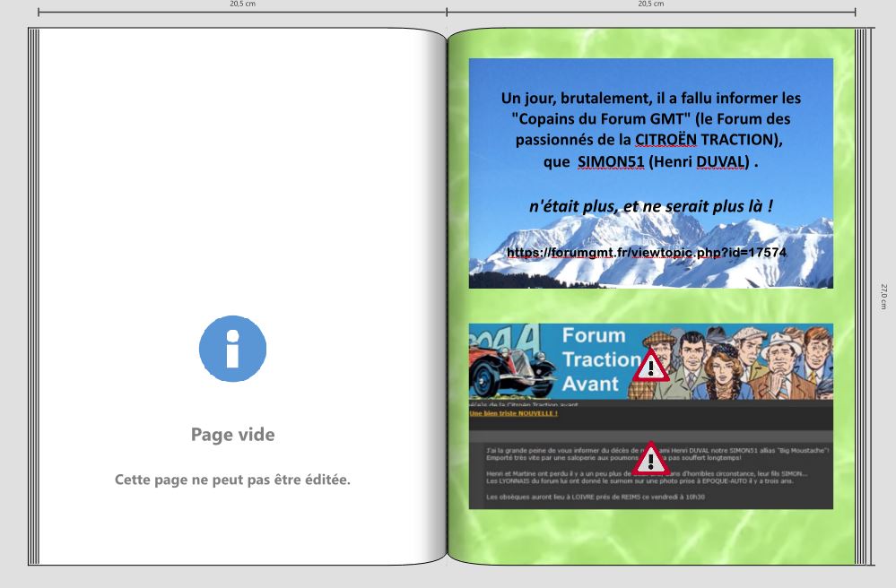
Task: Click the warning triangle on forum message text
Action: pyautogui.click(x=650, y=458)
